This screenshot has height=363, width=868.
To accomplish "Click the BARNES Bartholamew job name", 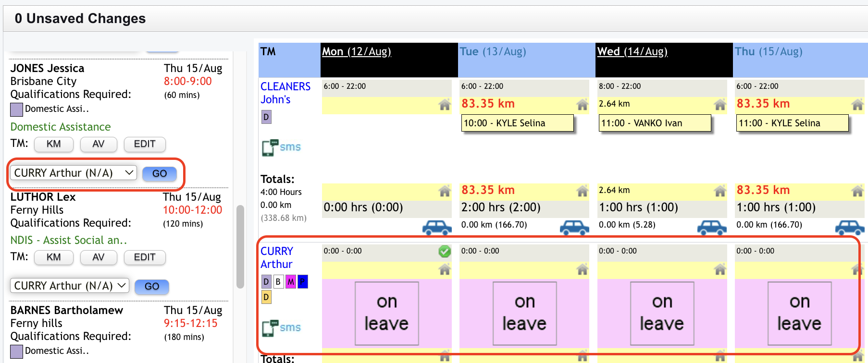I will (x=67, y=310).
